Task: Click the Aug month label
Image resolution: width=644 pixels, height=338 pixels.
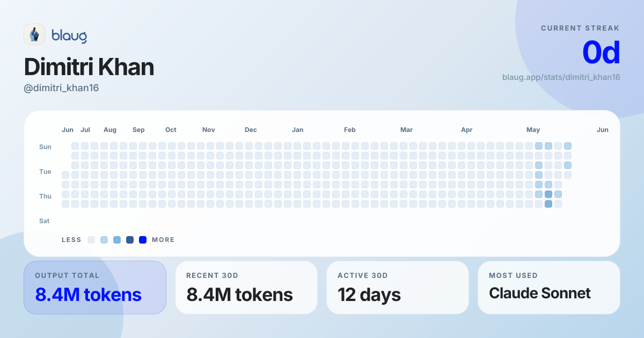Action: point(110,130)
